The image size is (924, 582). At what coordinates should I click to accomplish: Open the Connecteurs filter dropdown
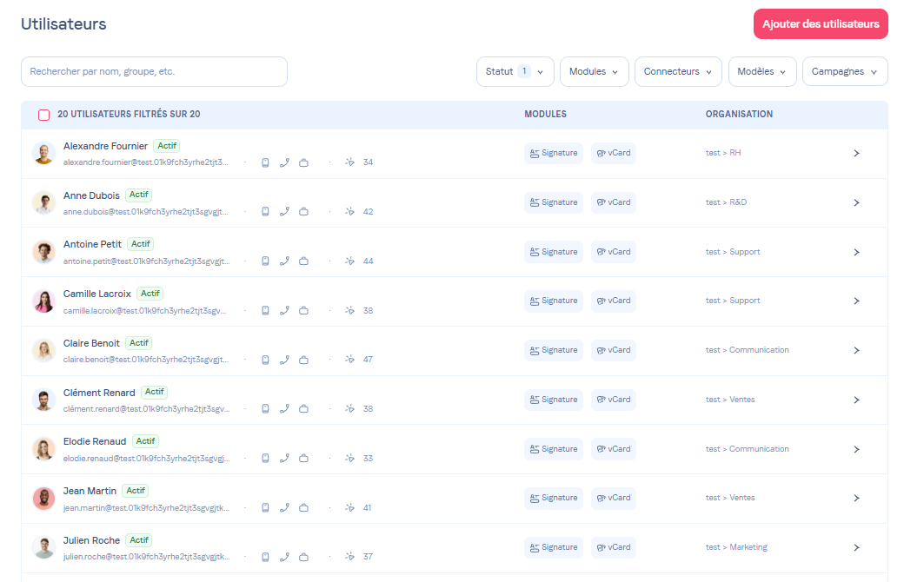click(x=678, y=71)
